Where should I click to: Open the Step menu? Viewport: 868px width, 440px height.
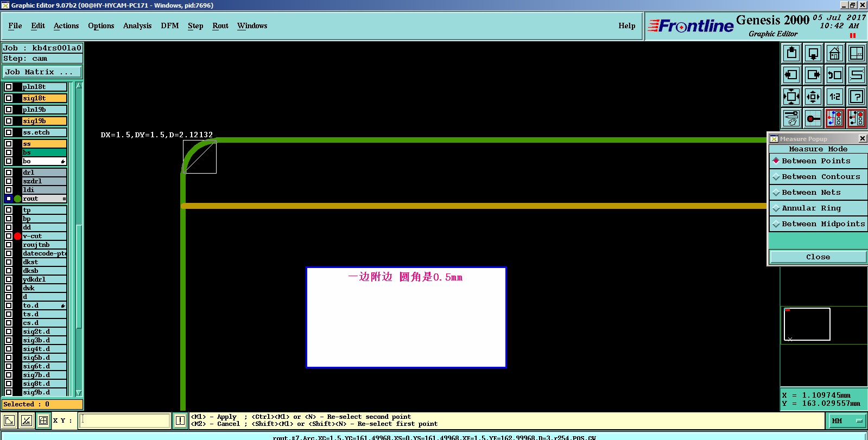pyautogui.click(x=195, y=25)
